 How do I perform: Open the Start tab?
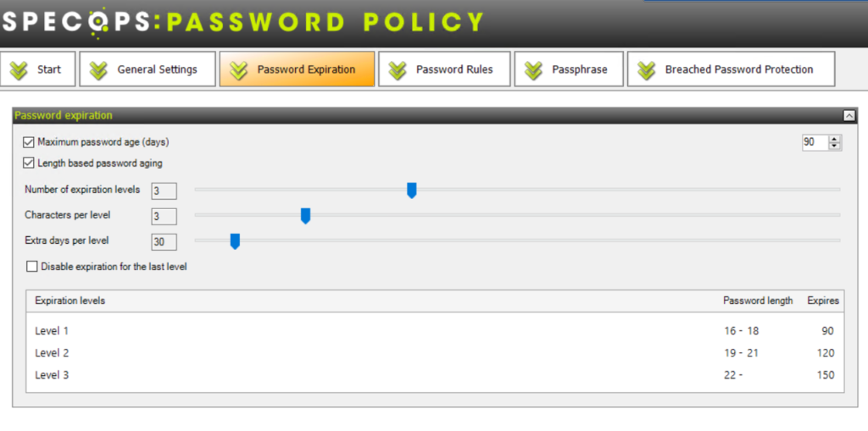37,69
